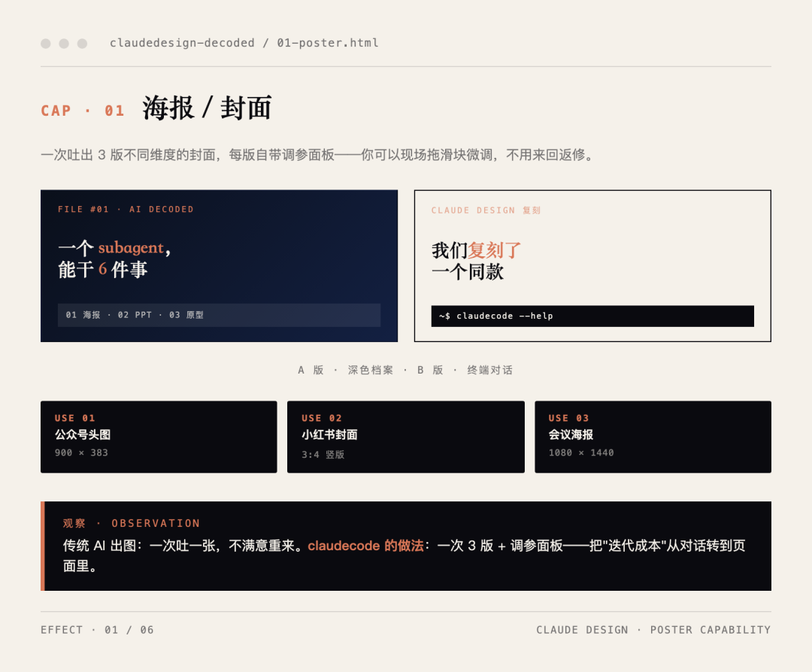Click the first gray window dot
The width and height of the screenshot is (812, 672).
46,44
